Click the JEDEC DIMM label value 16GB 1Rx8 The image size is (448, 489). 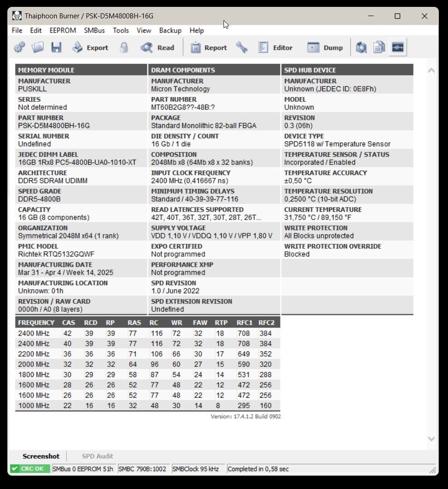(x=77, y=163)
